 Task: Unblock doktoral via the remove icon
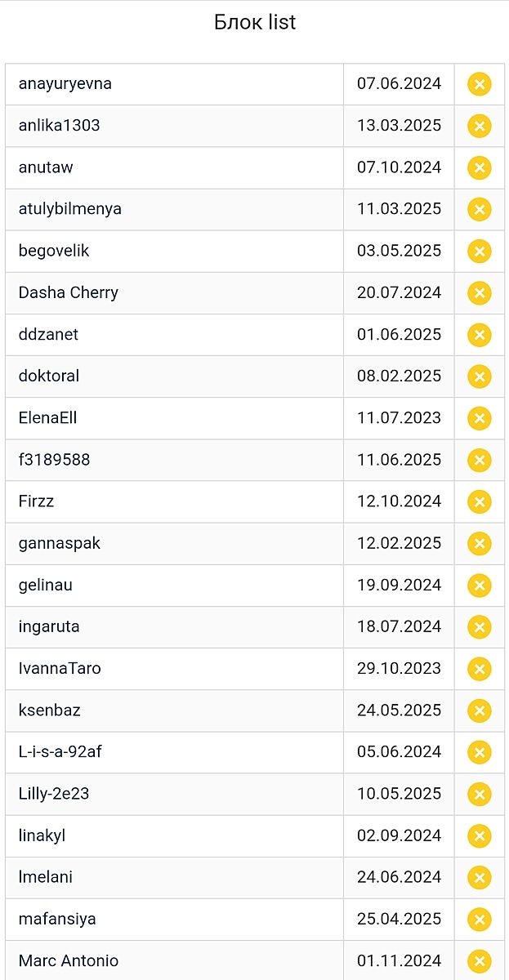click(480, 376)
